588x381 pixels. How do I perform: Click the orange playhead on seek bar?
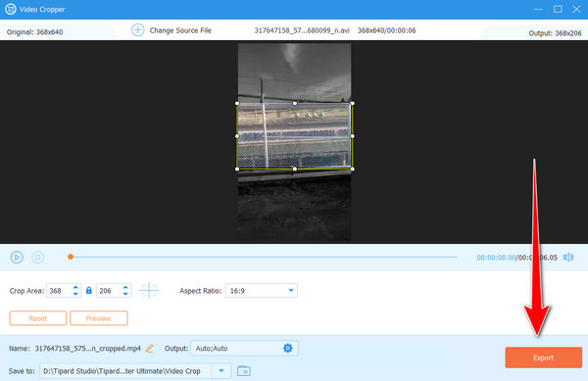71,257
